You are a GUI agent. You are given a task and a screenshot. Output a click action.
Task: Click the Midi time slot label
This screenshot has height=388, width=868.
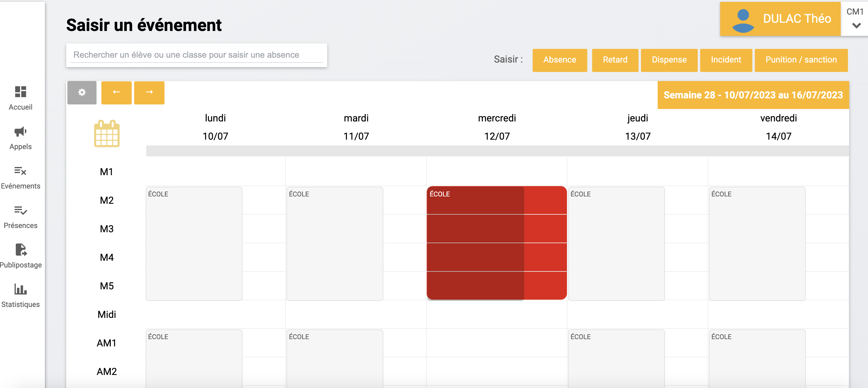click(x=107, y=315)
